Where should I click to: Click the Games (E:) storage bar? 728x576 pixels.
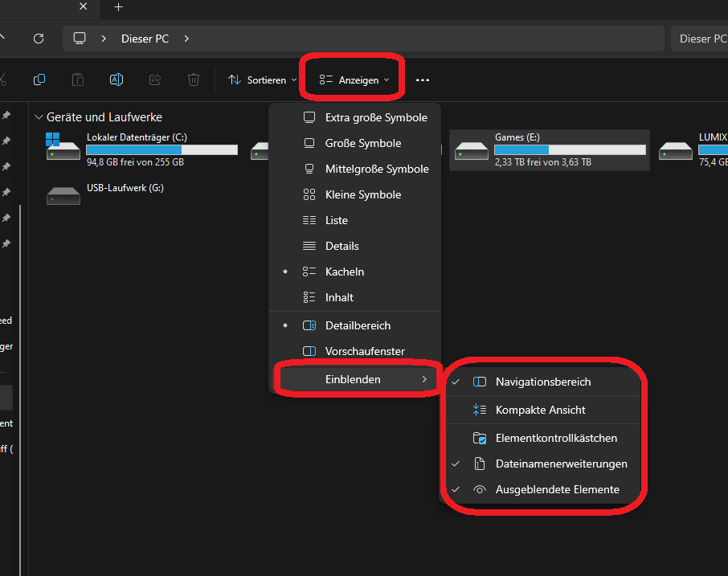click(571, 149)
